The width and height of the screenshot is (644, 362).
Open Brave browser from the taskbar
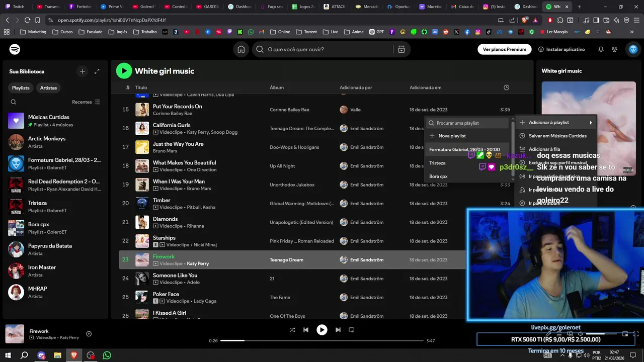pos(74,355)
